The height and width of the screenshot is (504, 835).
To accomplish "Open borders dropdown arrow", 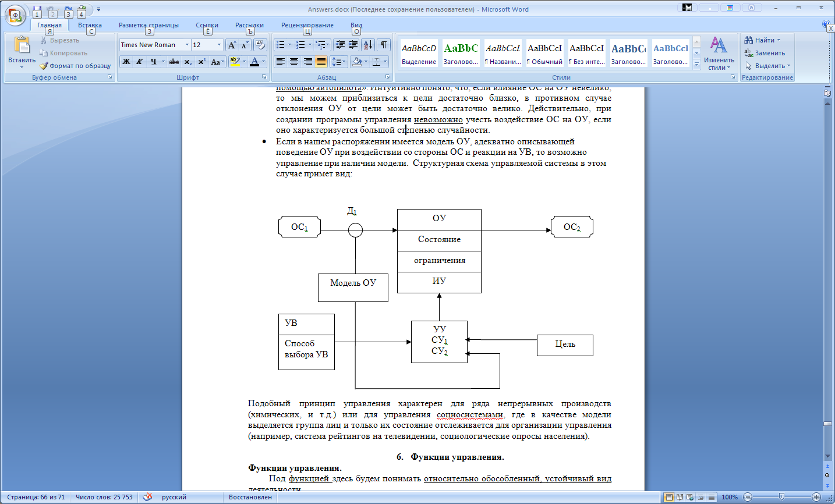I will pyautogui.click(x=385, y=62).
